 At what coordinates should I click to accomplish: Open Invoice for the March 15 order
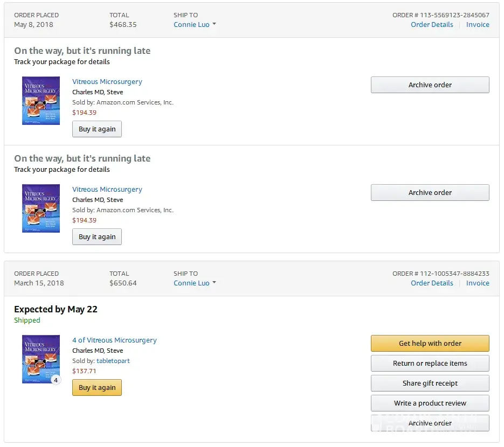478,283
